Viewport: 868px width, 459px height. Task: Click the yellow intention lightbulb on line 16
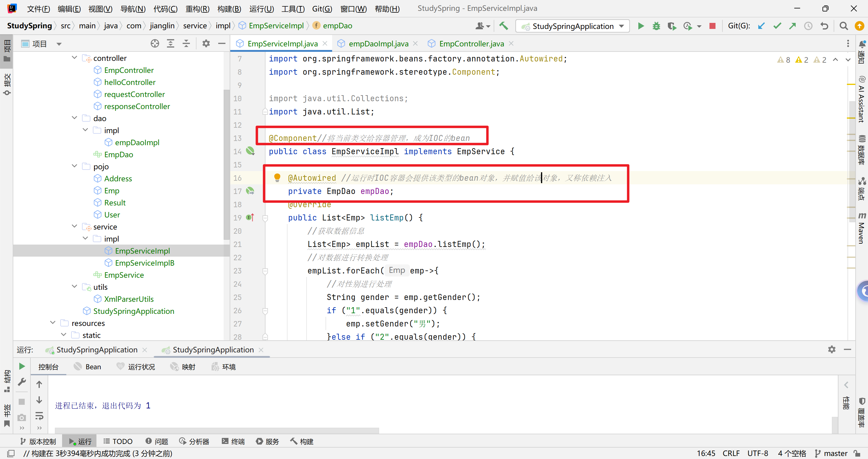point(277,177)
